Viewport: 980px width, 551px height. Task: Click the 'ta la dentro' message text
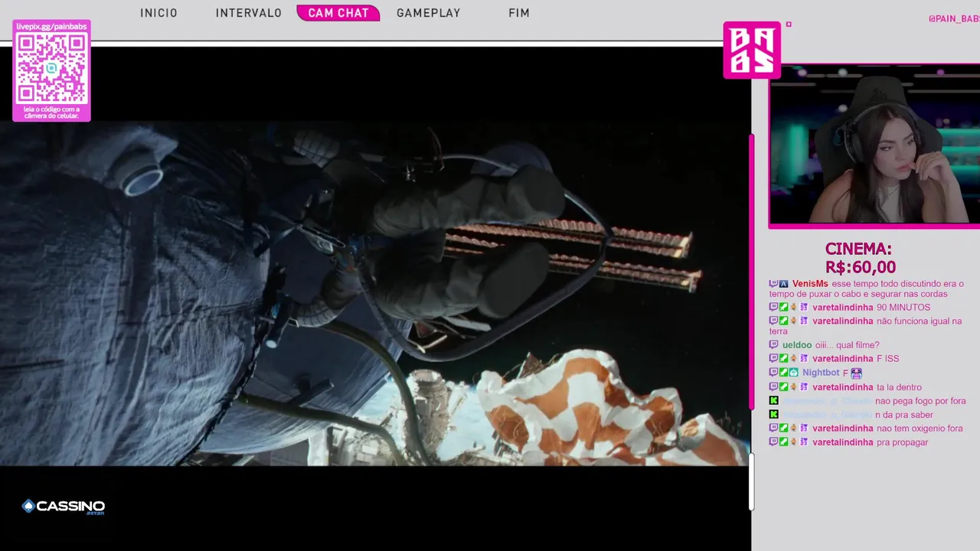[x=900, y=387]
